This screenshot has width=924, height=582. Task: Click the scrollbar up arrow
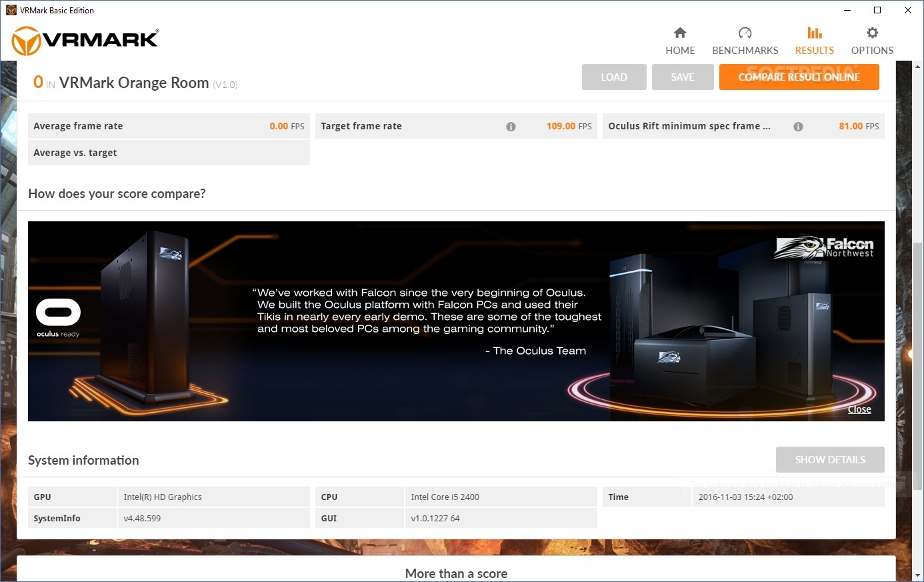[917, 67]
